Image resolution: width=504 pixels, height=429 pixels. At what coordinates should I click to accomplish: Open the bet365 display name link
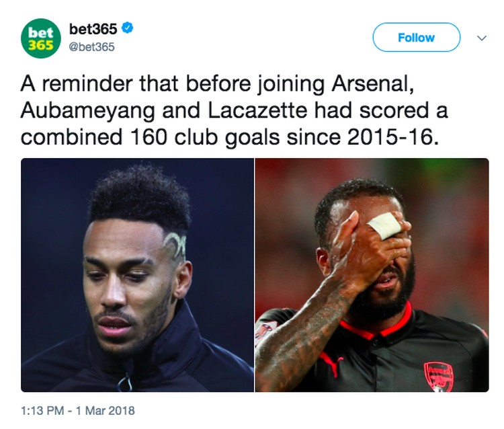[x=93, y=29]
